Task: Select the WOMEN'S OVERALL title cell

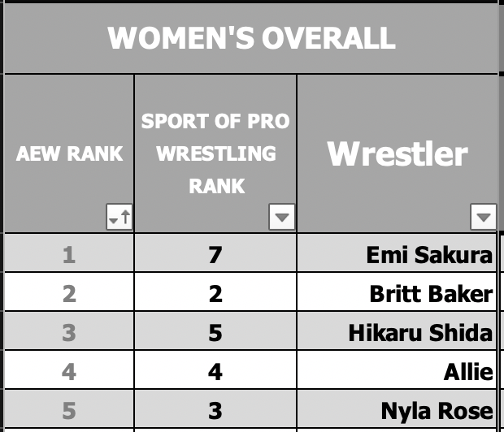Action: pos(251,38)
